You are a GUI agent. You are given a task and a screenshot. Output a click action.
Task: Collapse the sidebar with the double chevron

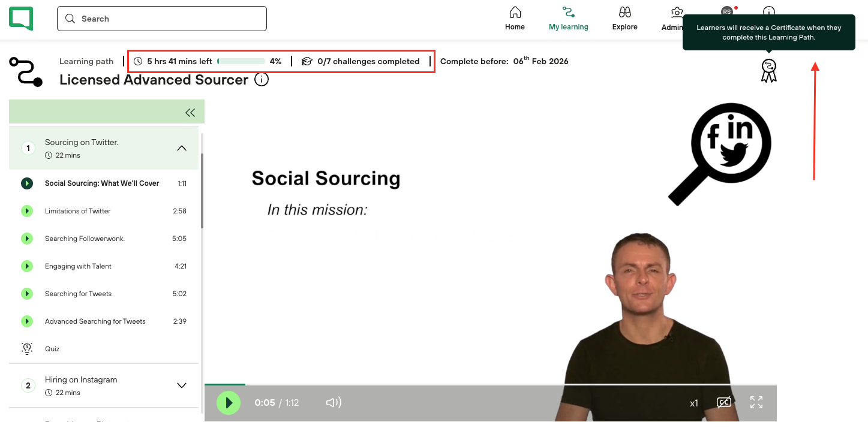pos(190,112)
